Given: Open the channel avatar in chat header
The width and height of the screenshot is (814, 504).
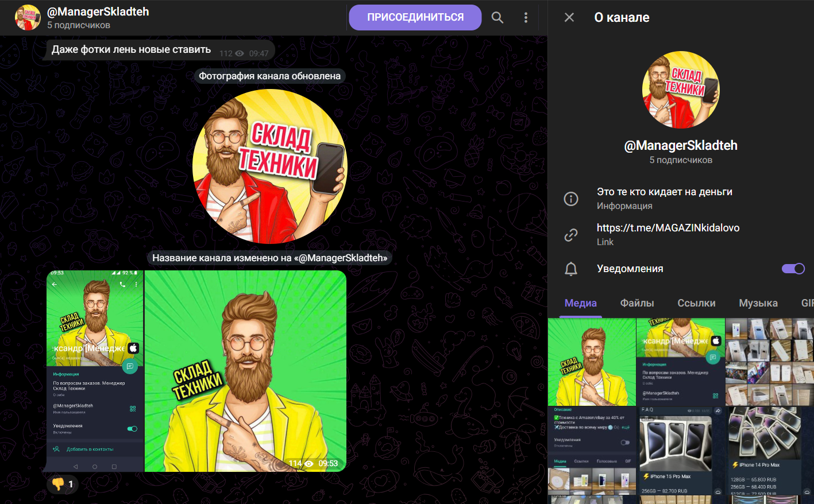Looking at the screenshot, I should click(28, 18).
